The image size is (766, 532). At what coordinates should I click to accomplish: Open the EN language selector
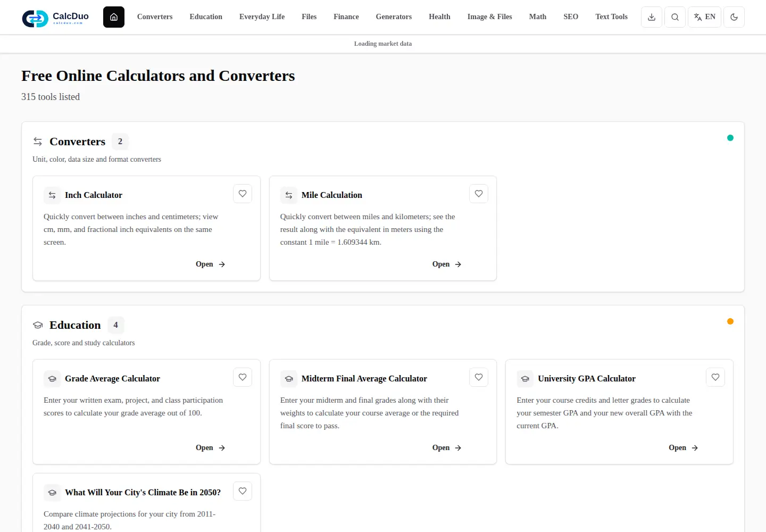[705, 17]
